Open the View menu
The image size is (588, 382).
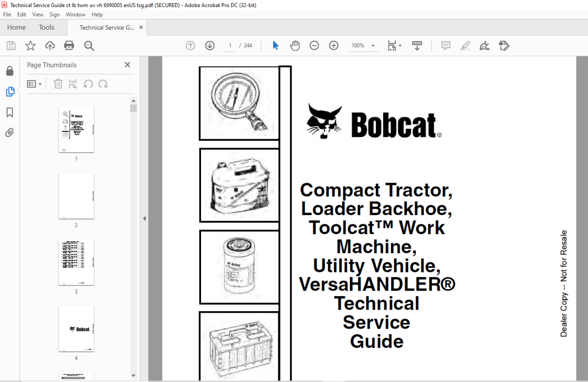[38, 15]
